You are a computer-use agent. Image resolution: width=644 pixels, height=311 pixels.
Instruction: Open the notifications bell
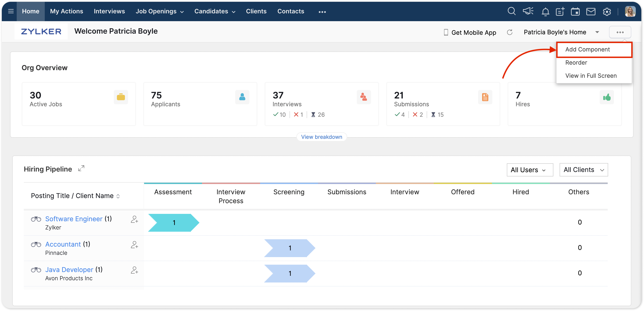(x=545, y=12)
